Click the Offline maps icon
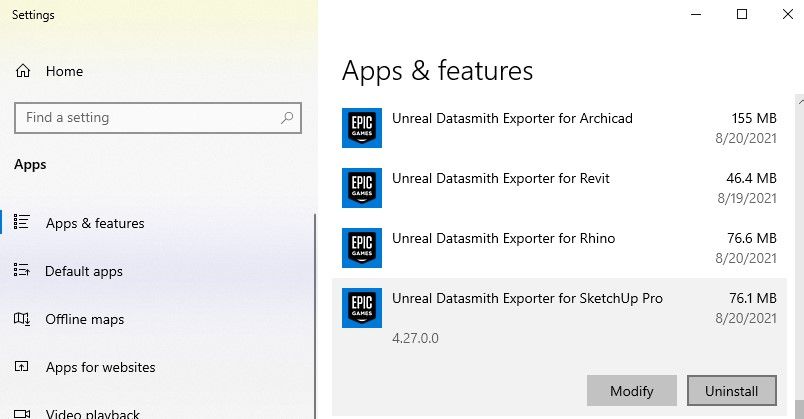 pyautogui.click(x=22, y=319)
